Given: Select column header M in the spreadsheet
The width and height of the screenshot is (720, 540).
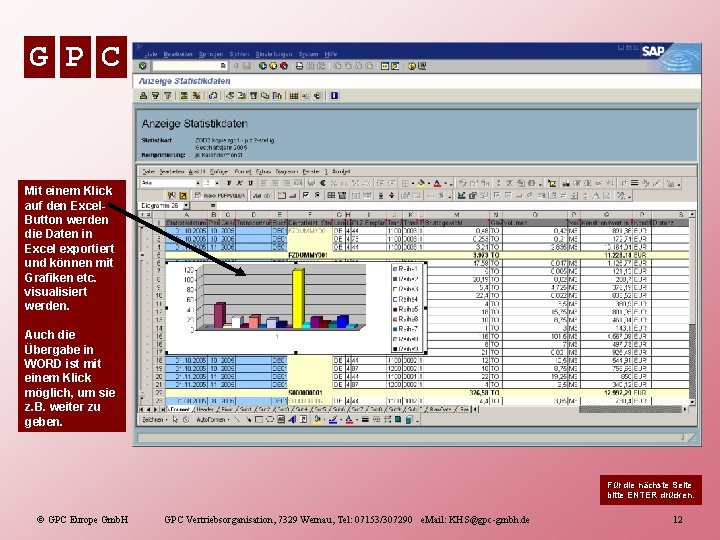Looking at the screenshot, I should (456, 214).
